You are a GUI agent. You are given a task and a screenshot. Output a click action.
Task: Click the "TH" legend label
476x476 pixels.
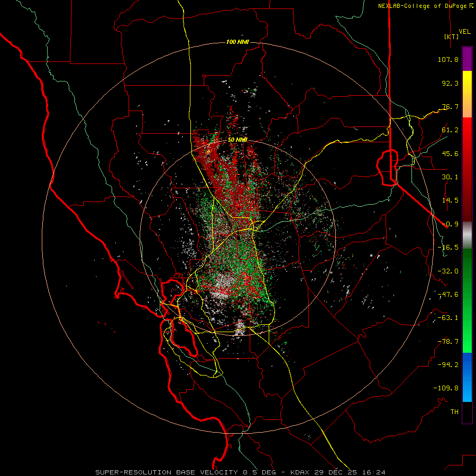(x=454, y=412)
